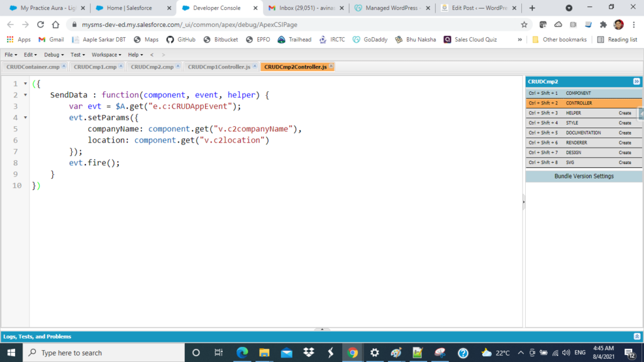Open Windows Start menu
The width and height of the screenshot is (644, 362).
[x=11, y=353]
